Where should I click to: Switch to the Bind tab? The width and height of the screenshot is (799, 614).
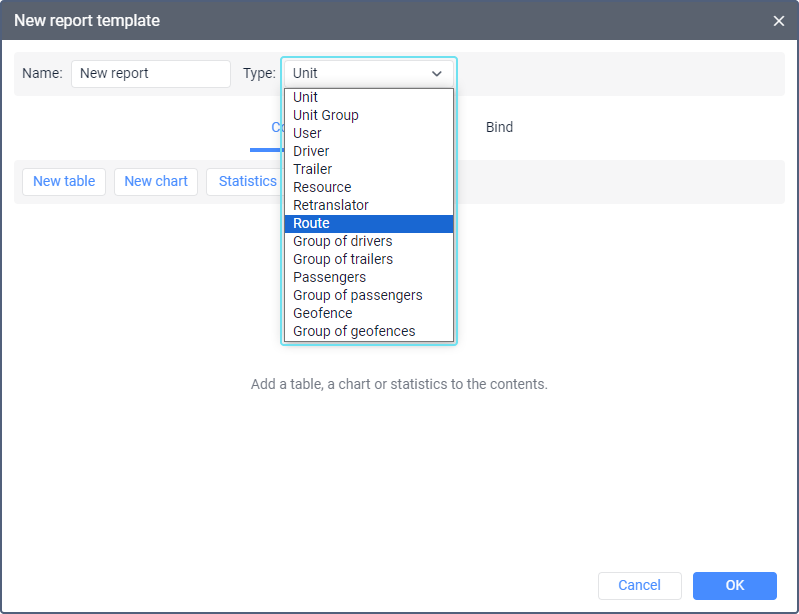coord(499,127)
